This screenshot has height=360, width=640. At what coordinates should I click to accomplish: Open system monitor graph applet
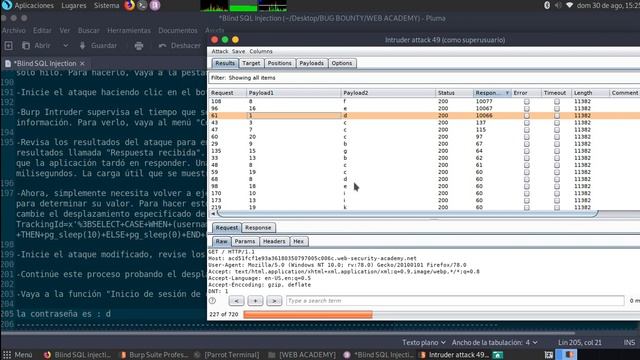244,6
